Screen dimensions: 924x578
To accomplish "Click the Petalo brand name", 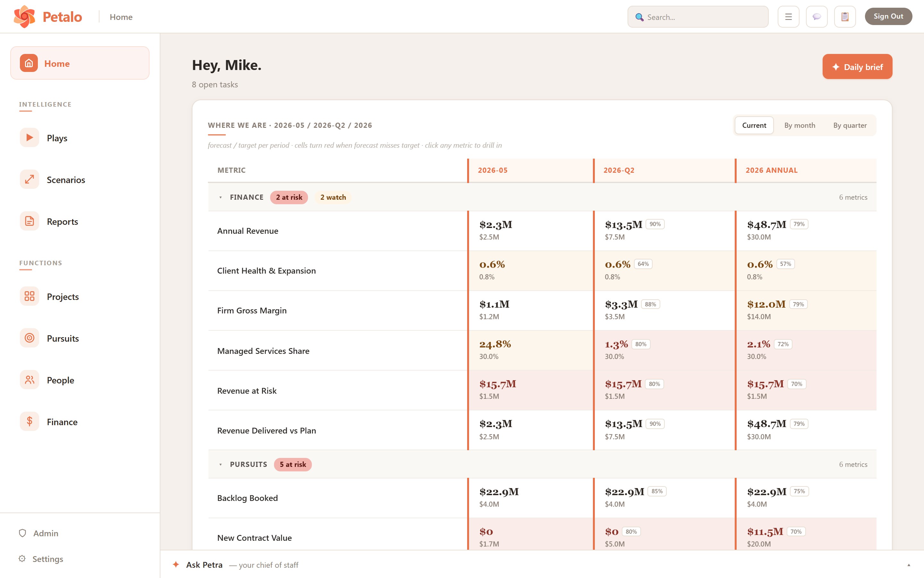I will (62, 17).
